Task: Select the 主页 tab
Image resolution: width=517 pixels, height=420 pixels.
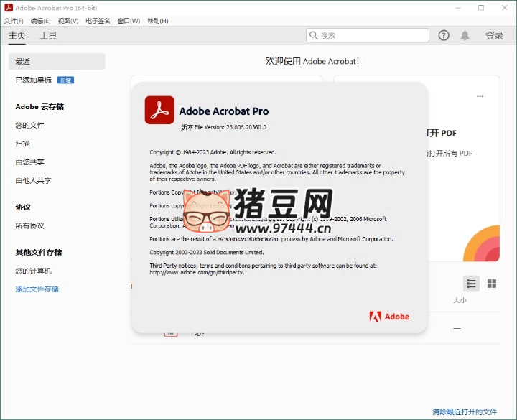Action: [17, 35]
